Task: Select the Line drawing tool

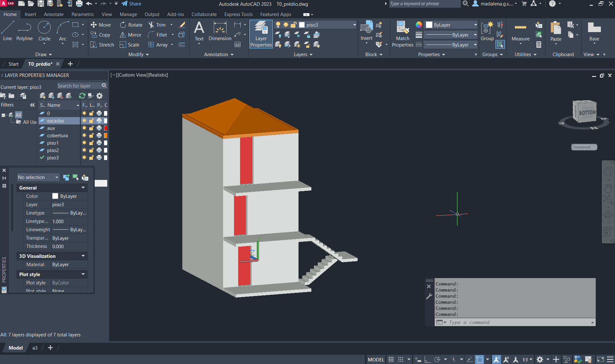Action: click(x=7, y=31)
